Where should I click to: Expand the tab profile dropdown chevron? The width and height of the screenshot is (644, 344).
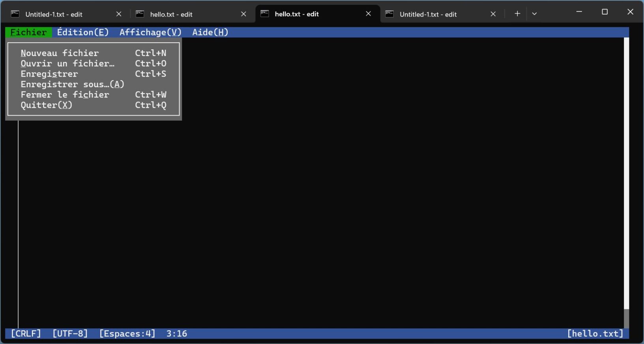click(x=534, y=14)
